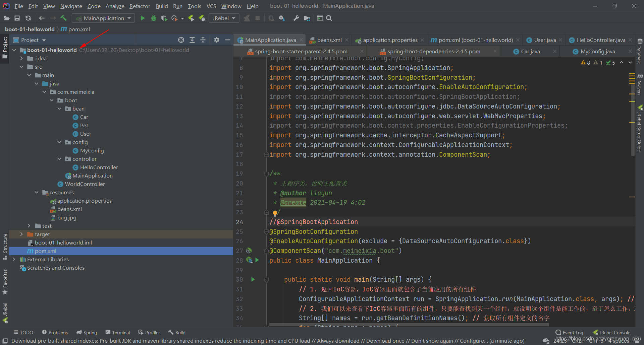Navigate back with the left arrow
This screenshot has width=644, height=345.
(42, 18)
